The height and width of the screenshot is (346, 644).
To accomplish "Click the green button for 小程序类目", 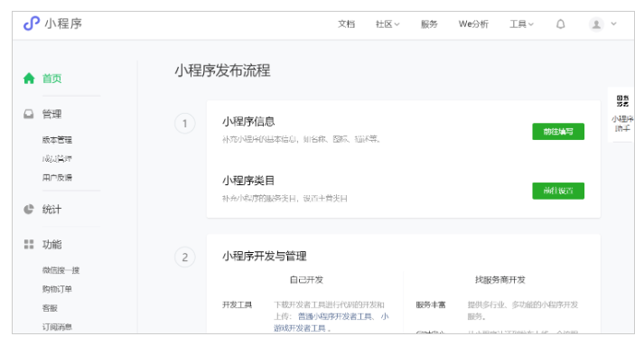I will 558,191.
